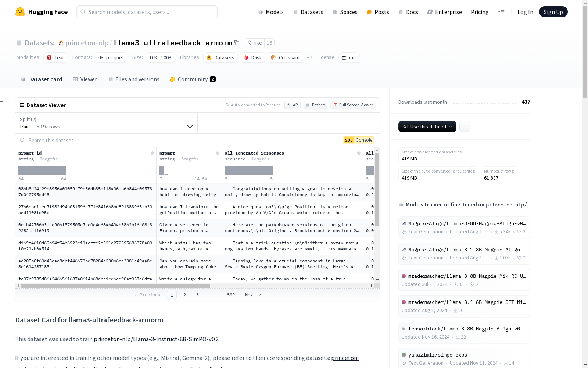The width and height of the screenshot is (588, 368).
Task: Go to page 2 of the dataset table
Action: (x=184, y=295)
